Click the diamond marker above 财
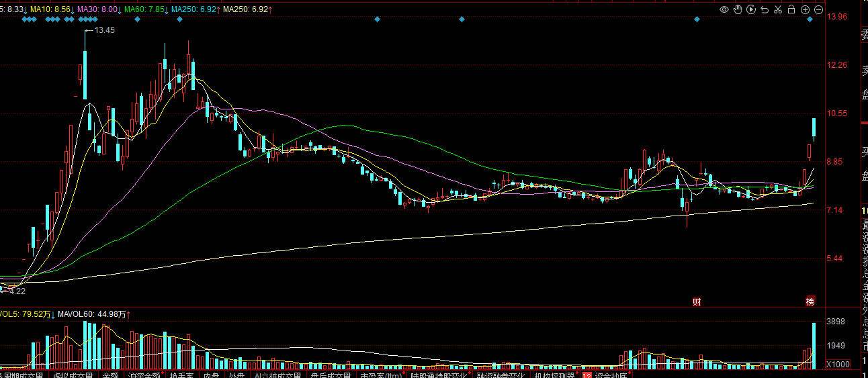The image size is (868, 378). (x=697, y=19)
